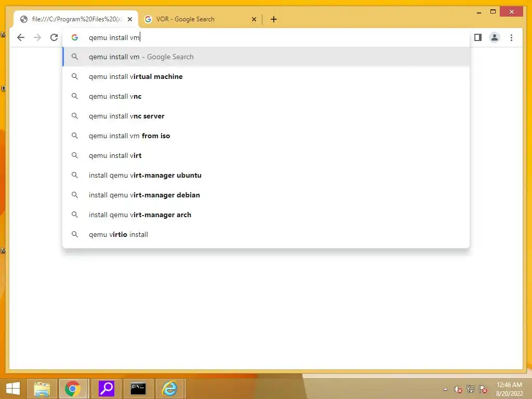Click the muted volume tray icon
Screen dimensions: 532x399
(x=458, y=389)
